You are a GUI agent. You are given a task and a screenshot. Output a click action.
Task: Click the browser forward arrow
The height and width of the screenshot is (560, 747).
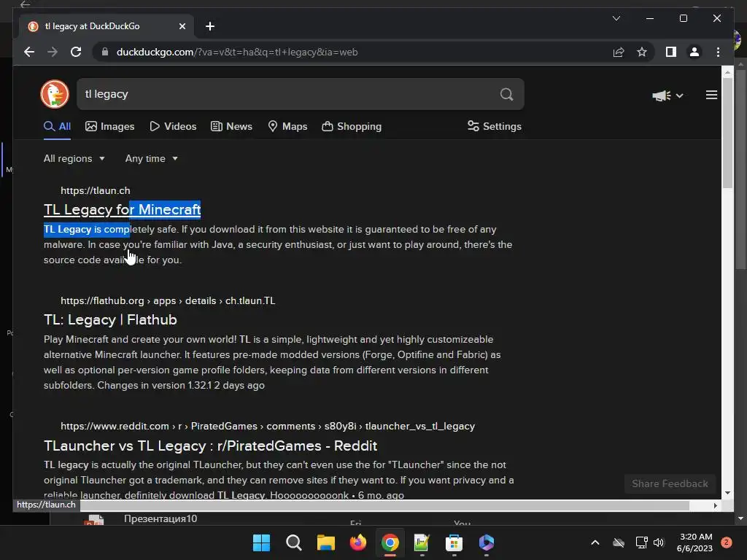53,52
